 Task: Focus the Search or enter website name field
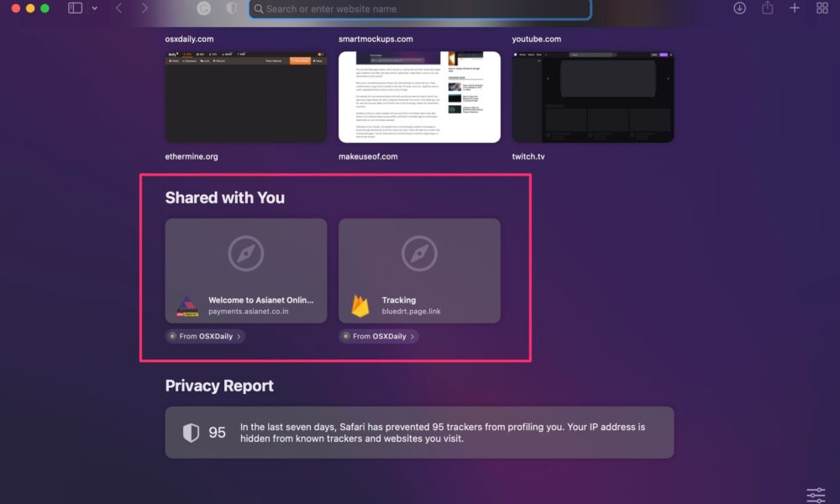pyautogui.click(x=420, y=8)
